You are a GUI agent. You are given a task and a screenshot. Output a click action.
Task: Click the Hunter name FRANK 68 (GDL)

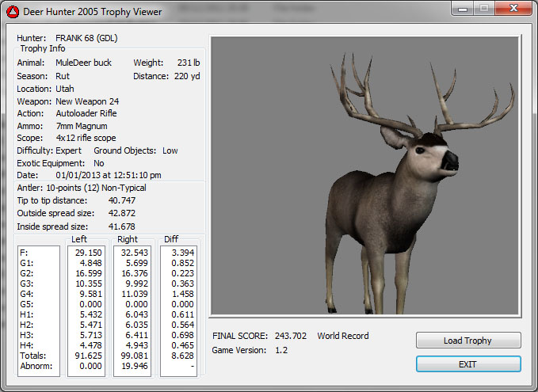86,38
